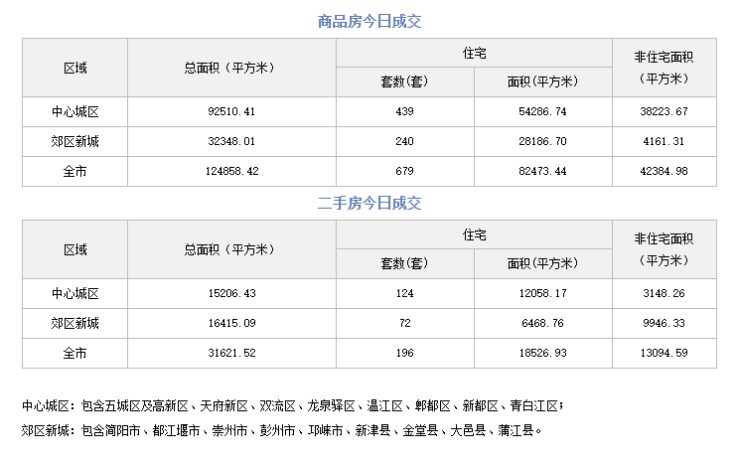Select 套数(套) header in 二手房 table

click(404, 263)
